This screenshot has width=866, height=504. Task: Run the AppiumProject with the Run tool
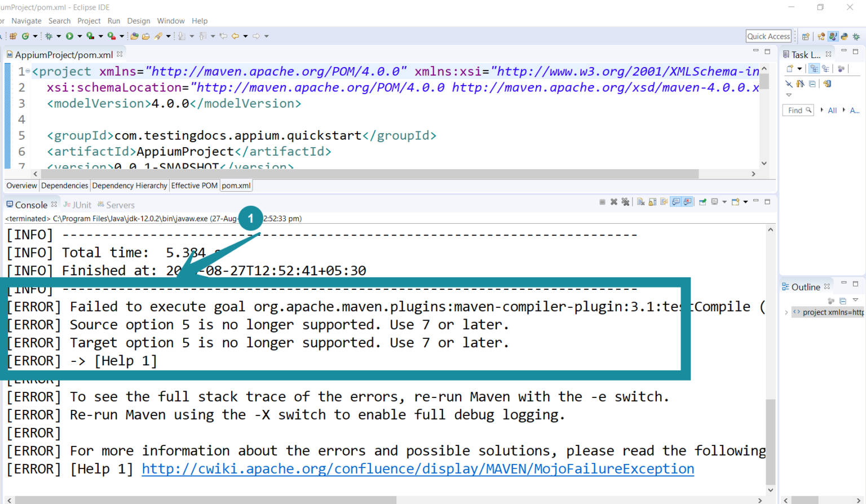click(x=70, y=36)
